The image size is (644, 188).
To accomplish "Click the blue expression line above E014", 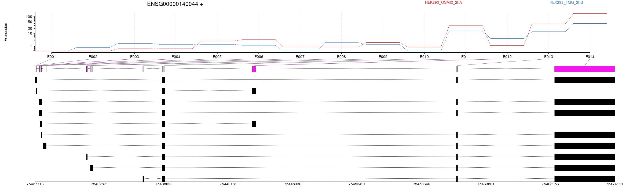I will pyautogui.click(x=590, y=24).
